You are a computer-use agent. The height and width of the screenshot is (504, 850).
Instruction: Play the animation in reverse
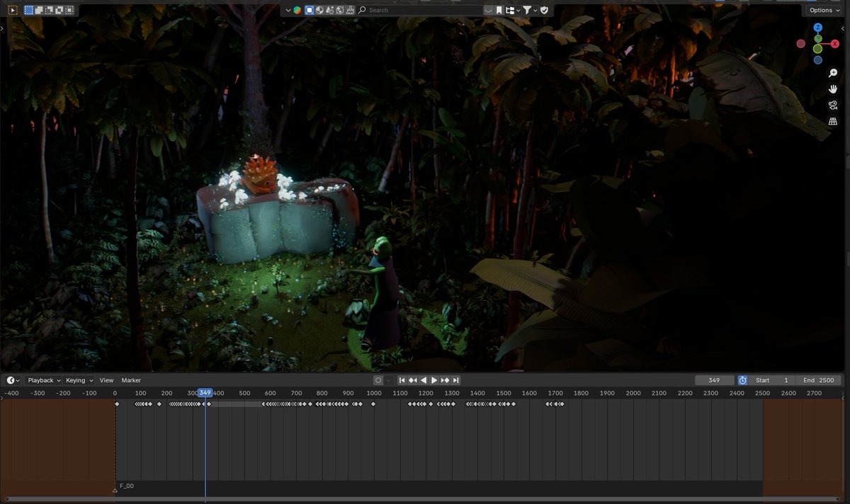(x=424, y=380)
